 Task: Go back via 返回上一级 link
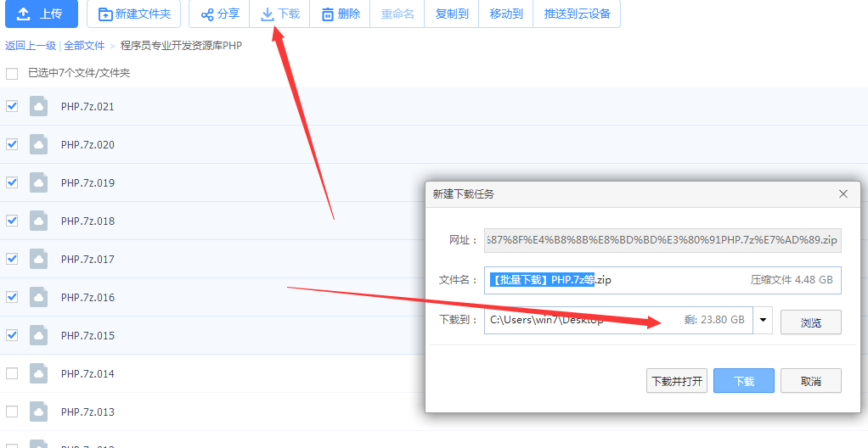pyautogui.click(x=31, y=46)
